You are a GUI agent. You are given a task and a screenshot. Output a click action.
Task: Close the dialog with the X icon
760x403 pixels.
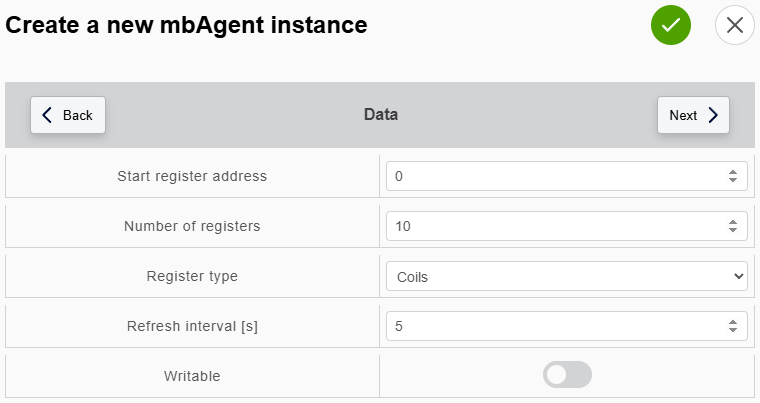point(735,25)
